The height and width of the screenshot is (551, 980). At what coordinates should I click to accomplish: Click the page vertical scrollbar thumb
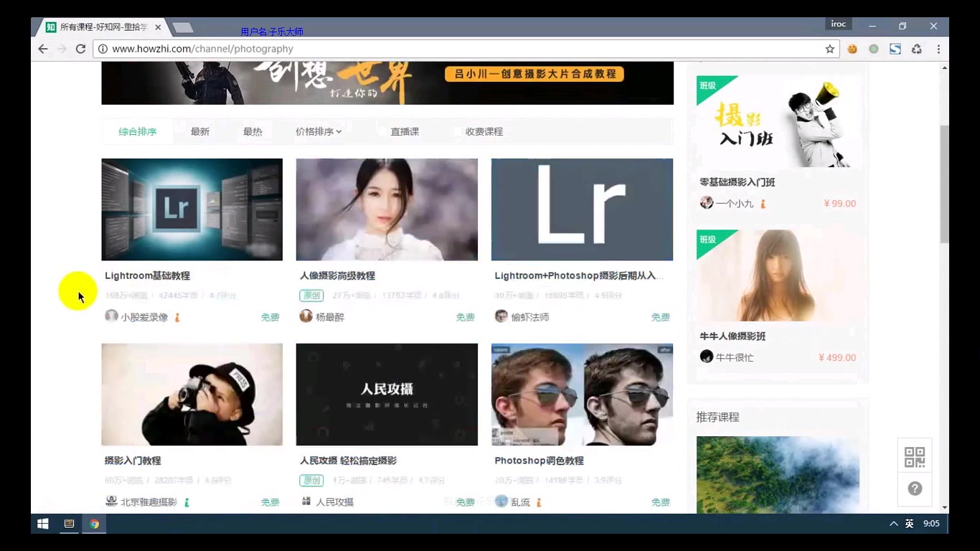tap(944, 184)
